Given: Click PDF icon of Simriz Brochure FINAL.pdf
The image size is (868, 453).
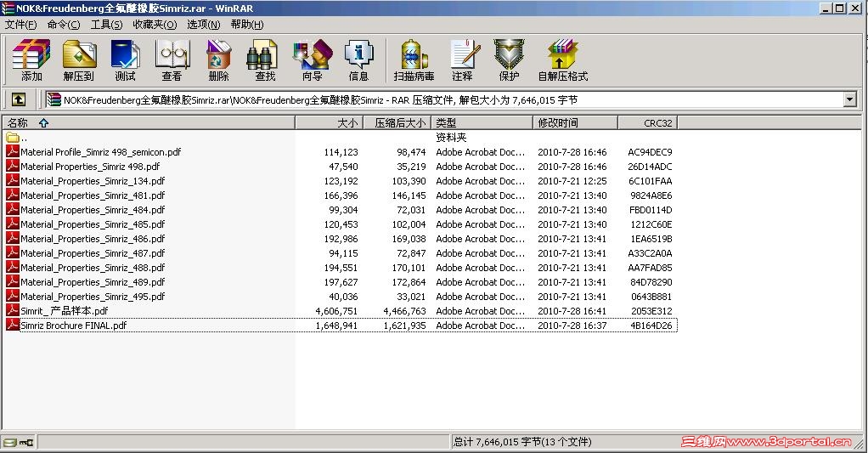Looking at the screenshot, I should [12, 325].
